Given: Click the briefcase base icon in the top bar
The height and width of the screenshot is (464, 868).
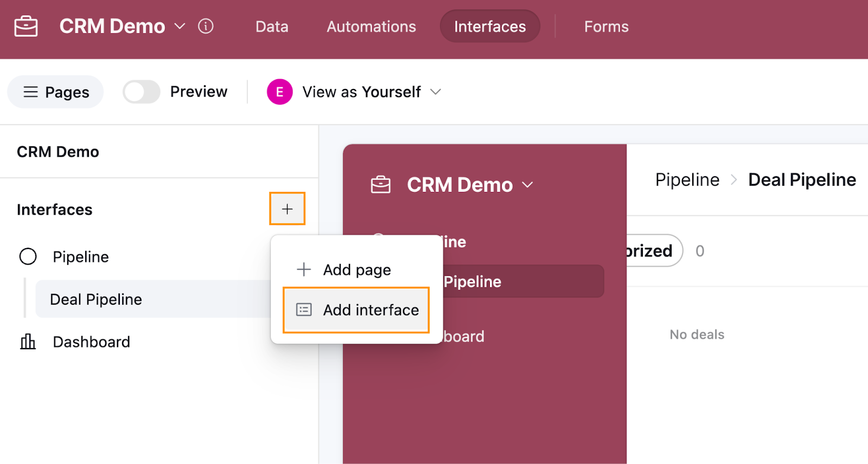Looking at the screenshot, I should pos(26,26).
